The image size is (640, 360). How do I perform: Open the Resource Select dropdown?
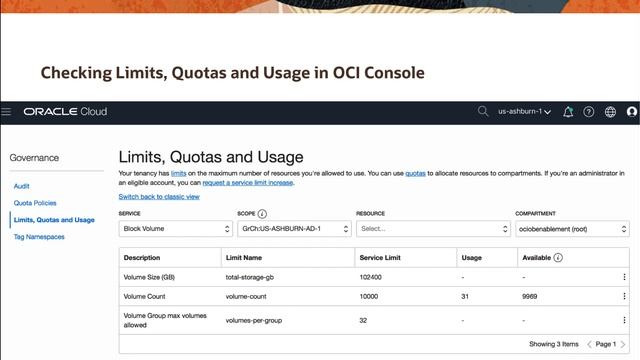[433, 229]
